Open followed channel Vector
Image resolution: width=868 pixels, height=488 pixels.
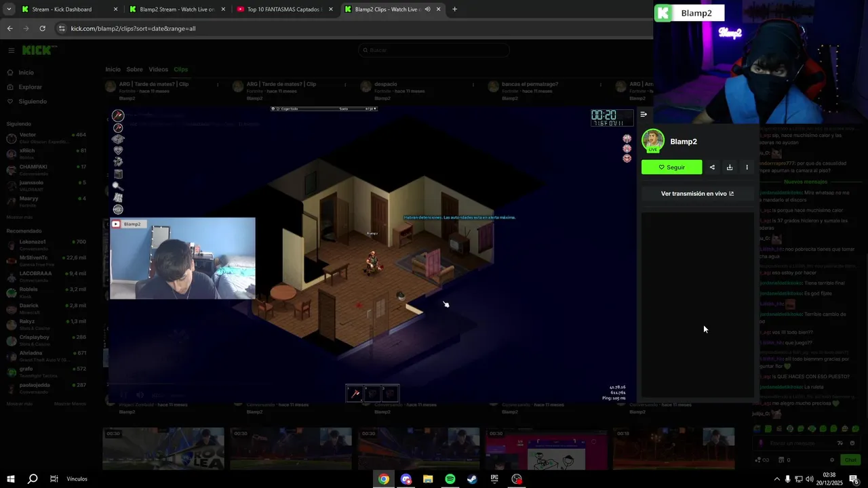point(46,138)
